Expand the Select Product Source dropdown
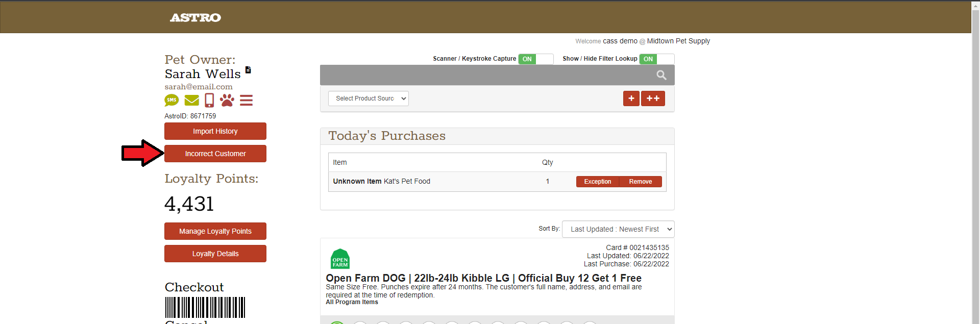Screen dimensions: 980x324 (x=368, y=98)
